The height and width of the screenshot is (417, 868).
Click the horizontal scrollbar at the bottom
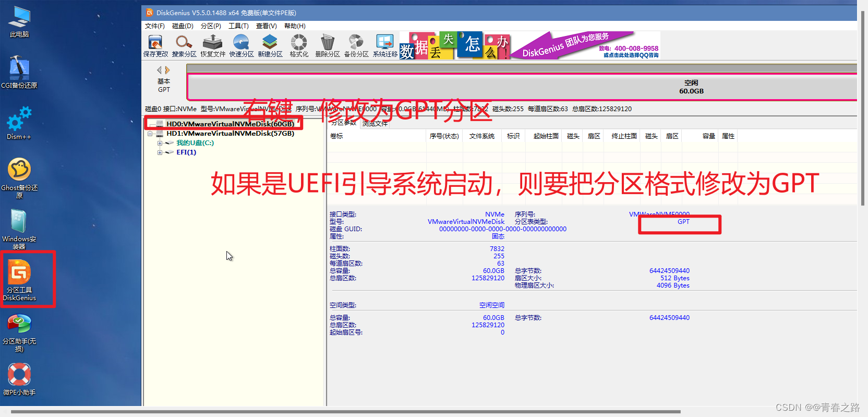tap(345, 411)
